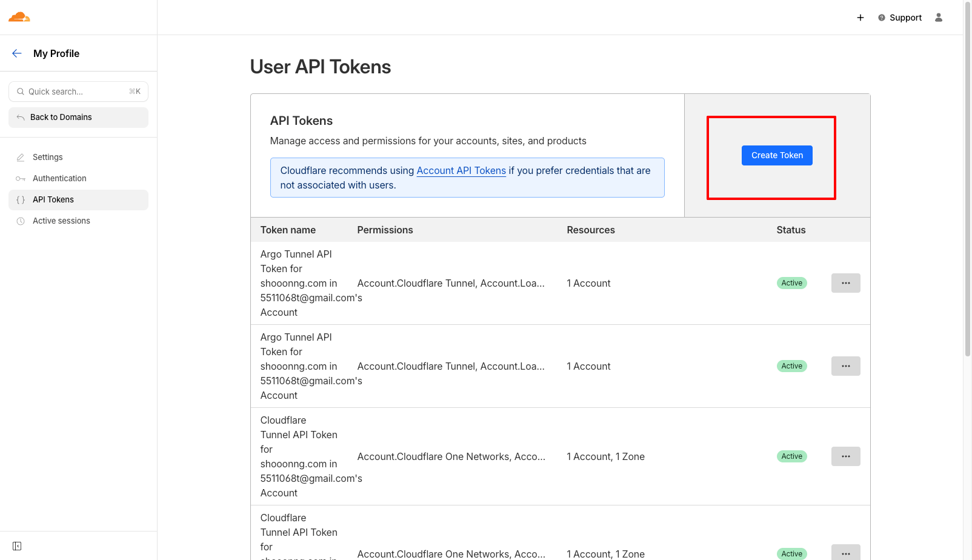
Task: Click the Status column header
Action: [791, 230]
